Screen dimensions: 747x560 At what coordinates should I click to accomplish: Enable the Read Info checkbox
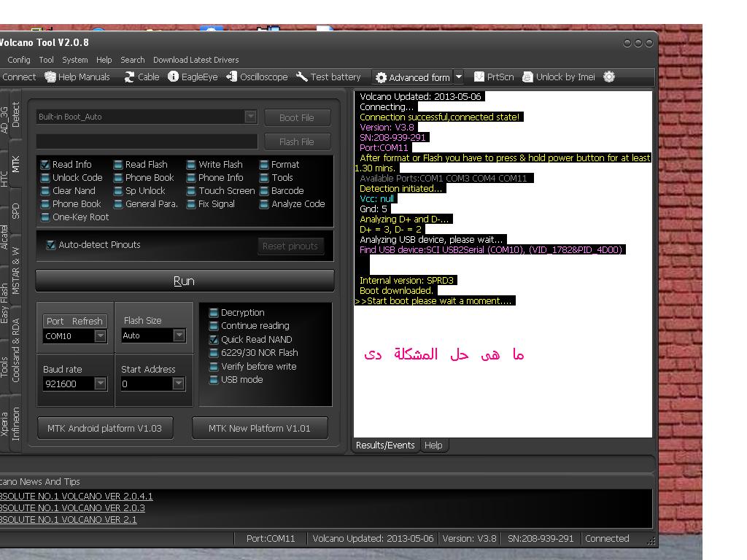tap(45, 165)
